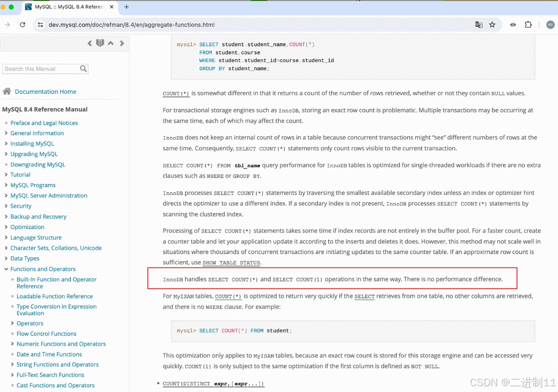Expand MySQL Server Administration section
Image resolution: width=558 pixels, height=392 pixels.
[x=6, y=195]
